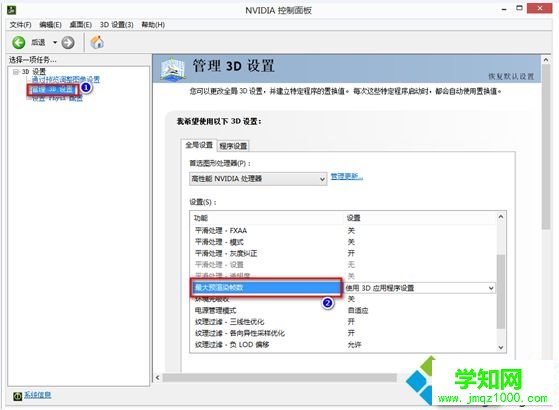Click the green Back arrow icon
Image resolution: width=559 pixels, height=410 pixels.
point(19,43)
